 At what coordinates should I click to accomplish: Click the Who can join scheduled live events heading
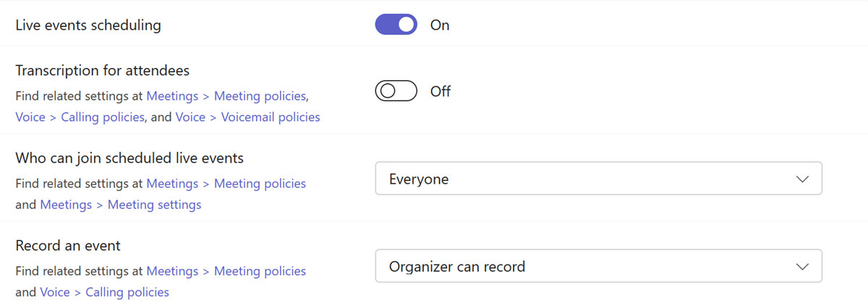point(129,158)
